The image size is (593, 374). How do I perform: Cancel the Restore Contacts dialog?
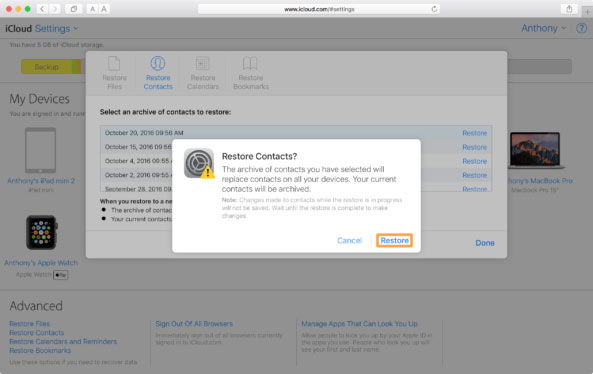pyautogui.click(x=349, y=241)
